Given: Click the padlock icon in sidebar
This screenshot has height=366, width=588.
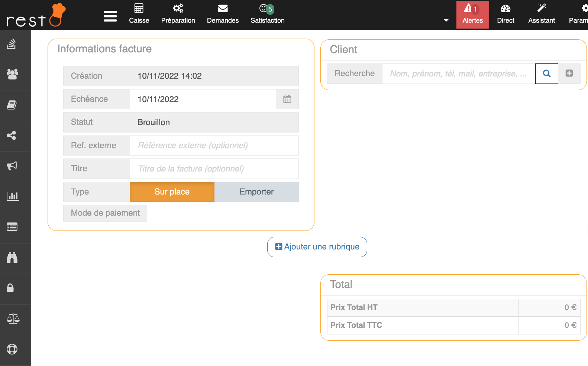Looking at the screenshot, I should [10, 288].
